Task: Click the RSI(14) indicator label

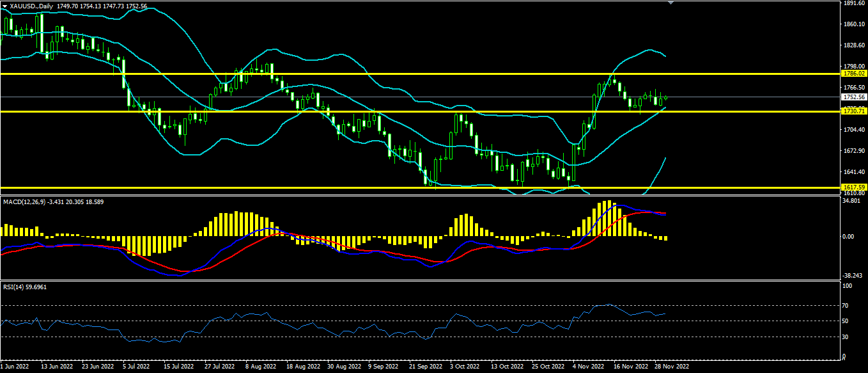Action: point(15,287)
